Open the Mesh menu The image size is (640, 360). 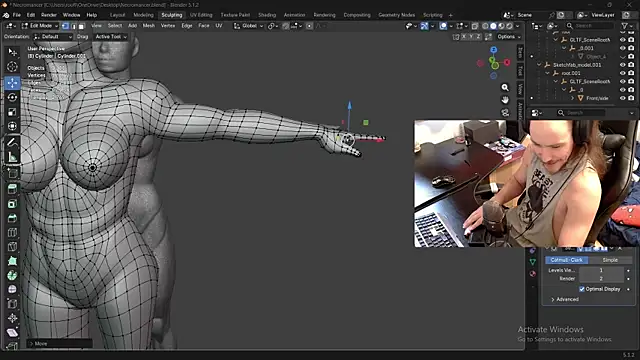click(149, 26)
